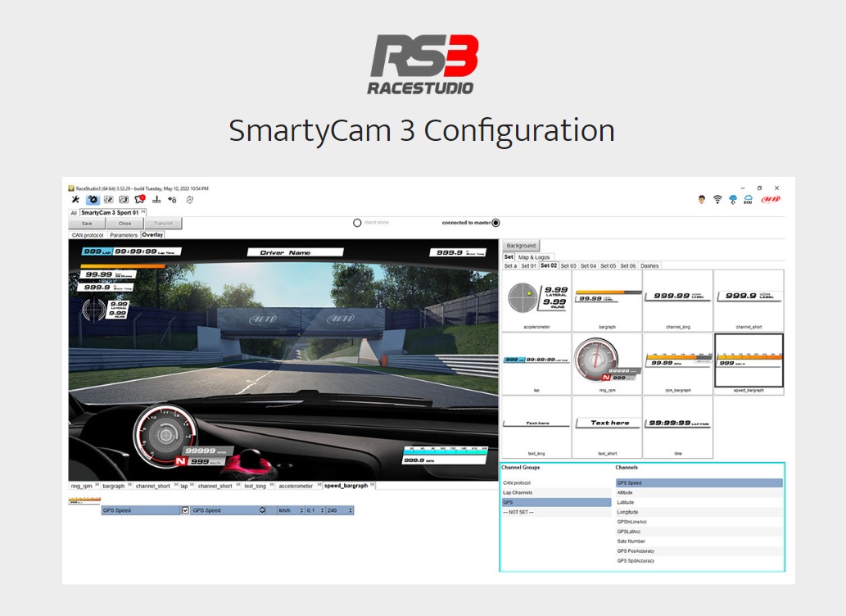The width and height of the screenshot is (846, 616).
Task: Select the Set a tab
Action: [510, 265]
